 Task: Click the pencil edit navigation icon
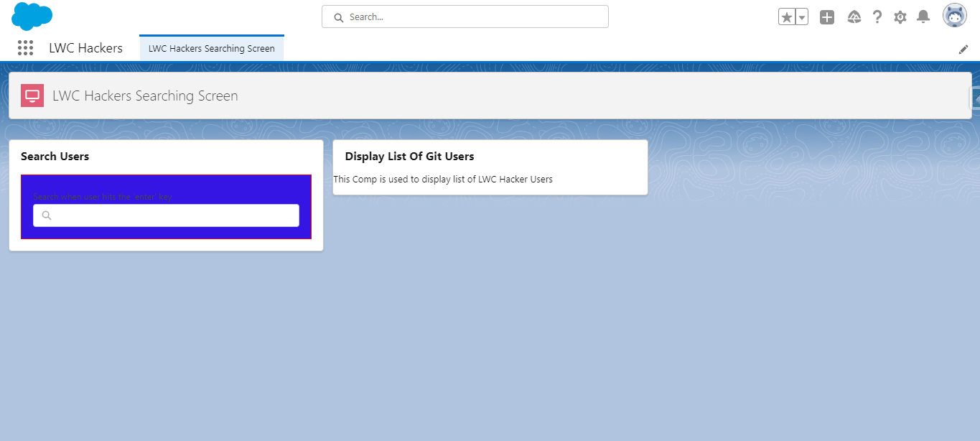pyautogui.click(x=963, y=50)
